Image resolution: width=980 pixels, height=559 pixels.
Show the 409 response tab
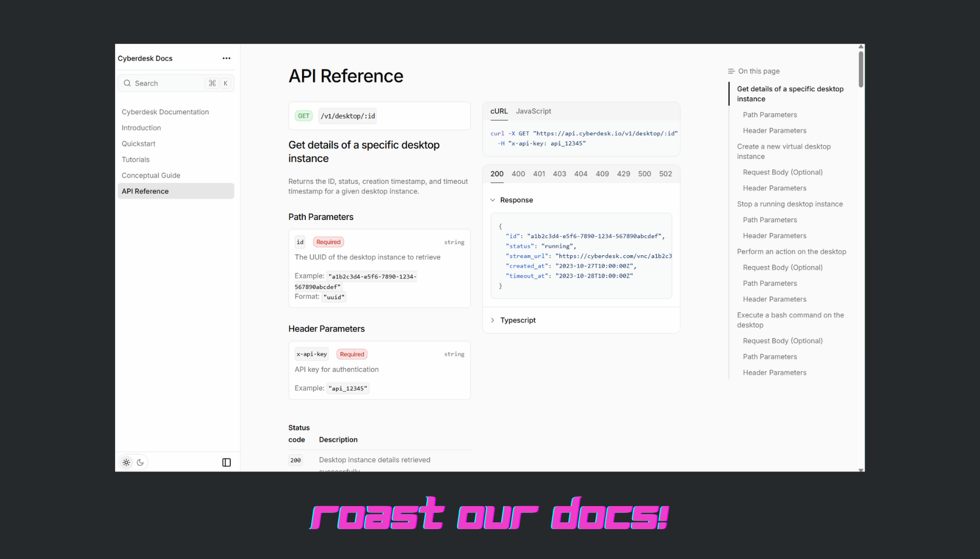602,174
